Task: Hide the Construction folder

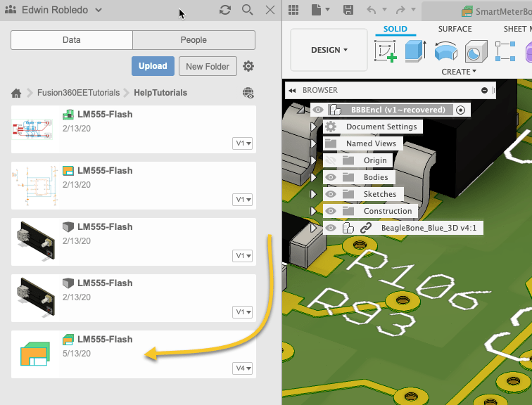Action: tap(331, 211)
